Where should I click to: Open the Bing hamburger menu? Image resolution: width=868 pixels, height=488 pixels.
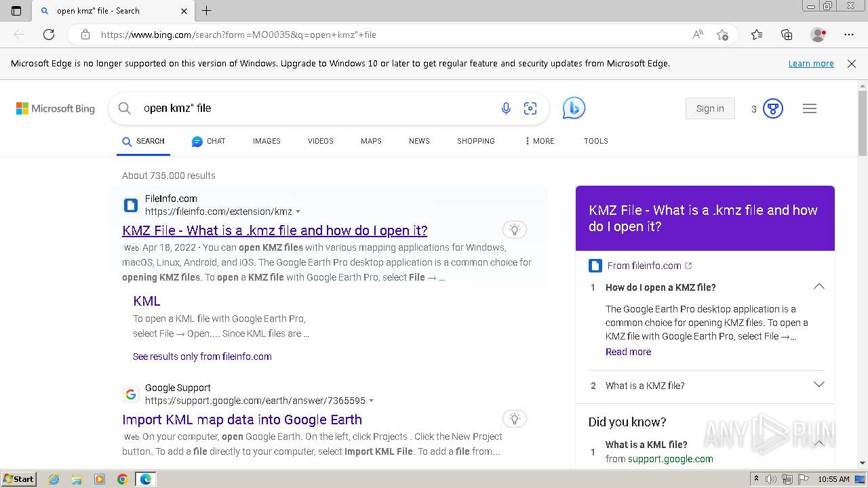(x=810, y=108)
